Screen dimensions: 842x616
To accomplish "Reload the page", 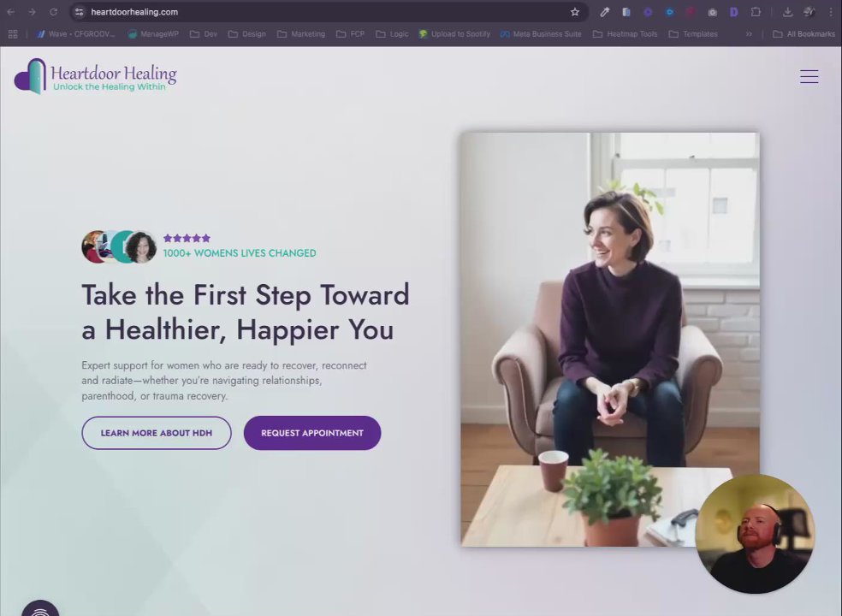I will point(53,12).
